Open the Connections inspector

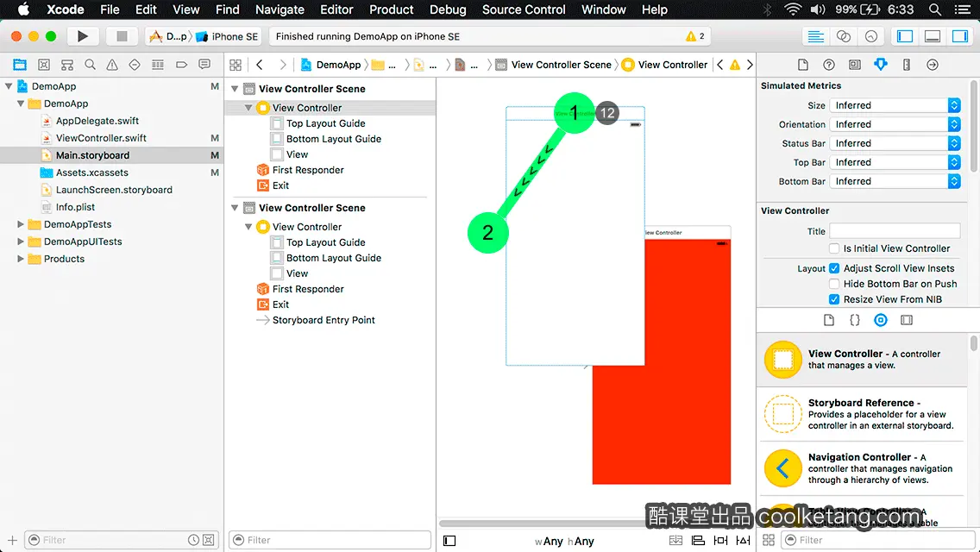(x=933, y=65)
